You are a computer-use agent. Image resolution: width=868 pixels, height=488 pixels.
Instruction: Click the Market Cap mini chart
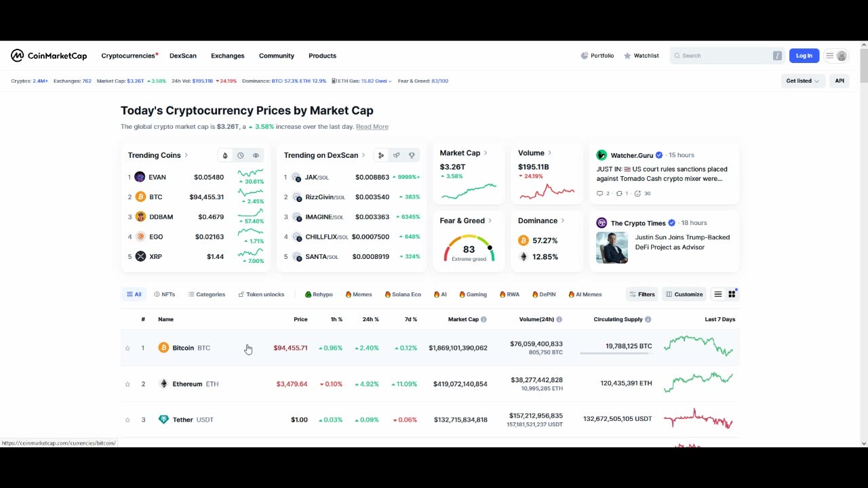coord(469,191)
